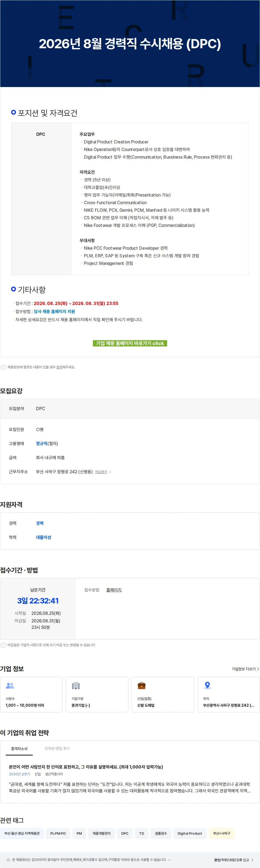Click the 사원수 1,001 ~ 10,000명 이하 card
This screenshot has height=868, width=260.
tap(31, 695)
